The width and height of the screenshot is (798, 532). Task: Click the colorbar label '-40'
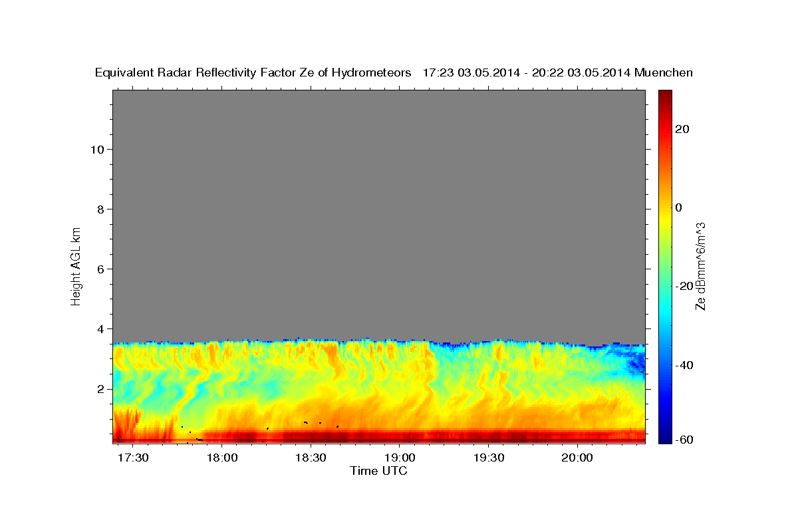(684, 365)
